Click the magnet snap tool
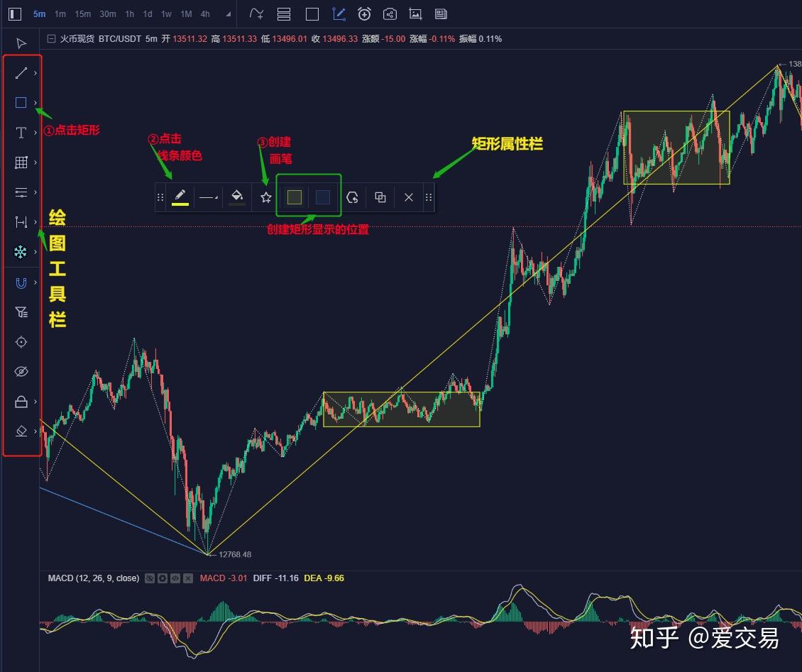Screen dimensions: 802x672 click(21, 283)
